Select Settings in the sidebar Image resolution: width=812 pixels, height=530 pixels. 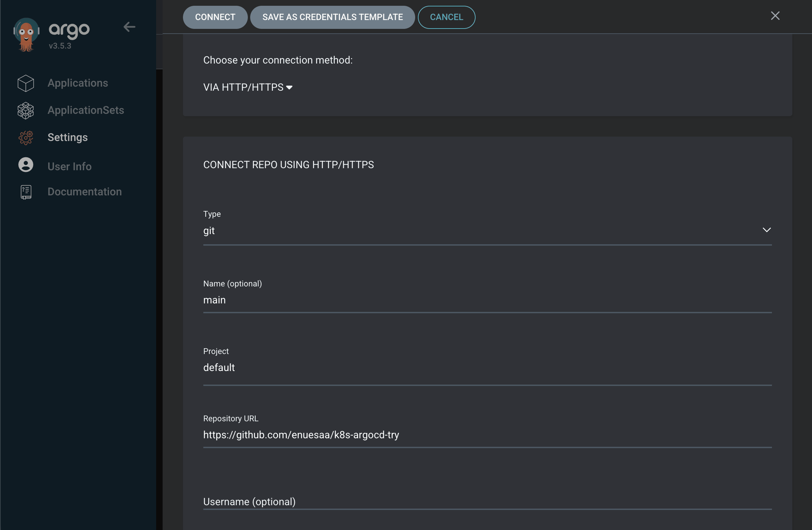pos(68,137)
